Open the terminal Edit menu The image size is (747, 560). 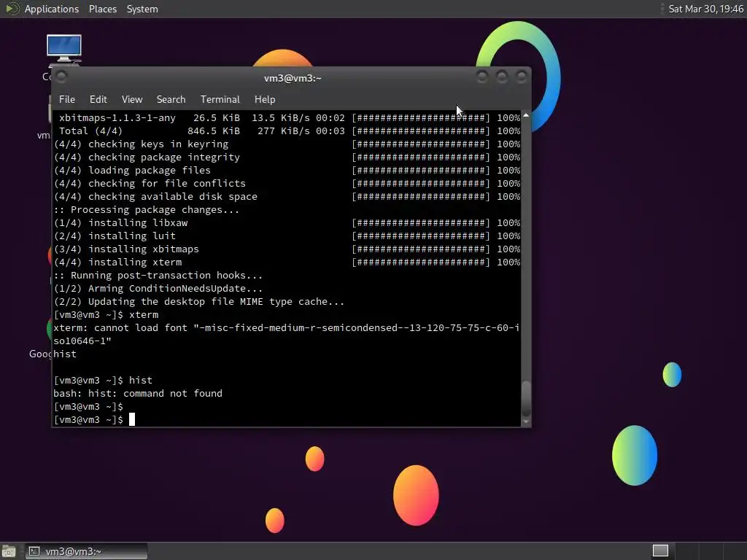click(x=98, y=99)
